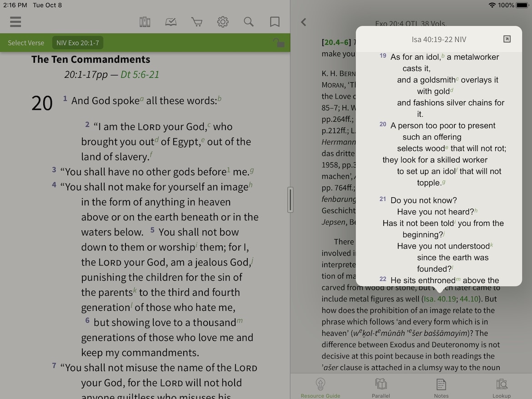Open the reading plan checkmark icon

pyautogui.click(x=171, y=22)
